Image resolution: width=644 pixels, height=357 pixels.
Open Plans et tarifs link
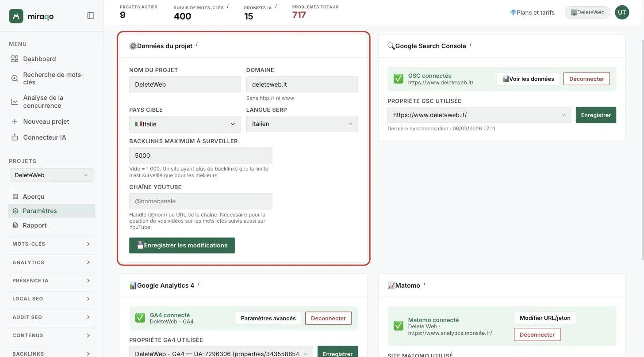[x=532, y=12]
